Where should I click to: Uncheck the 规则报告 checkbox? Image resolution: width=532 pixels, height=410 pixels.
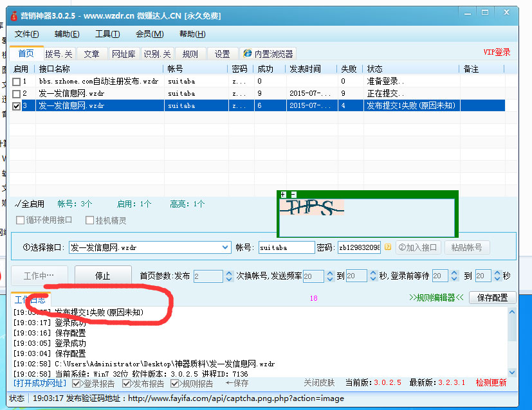(175, 384)
